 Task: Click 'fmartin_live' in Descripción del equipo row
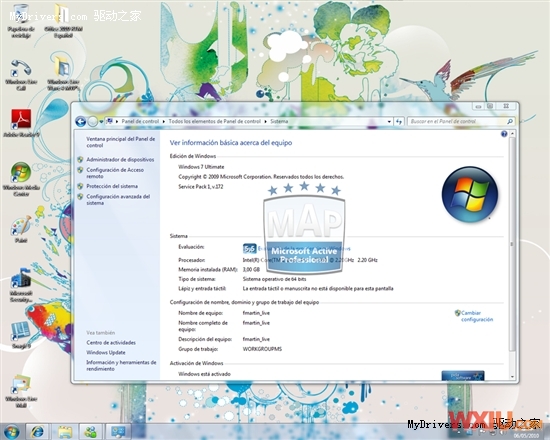click(x=256, y=339)
